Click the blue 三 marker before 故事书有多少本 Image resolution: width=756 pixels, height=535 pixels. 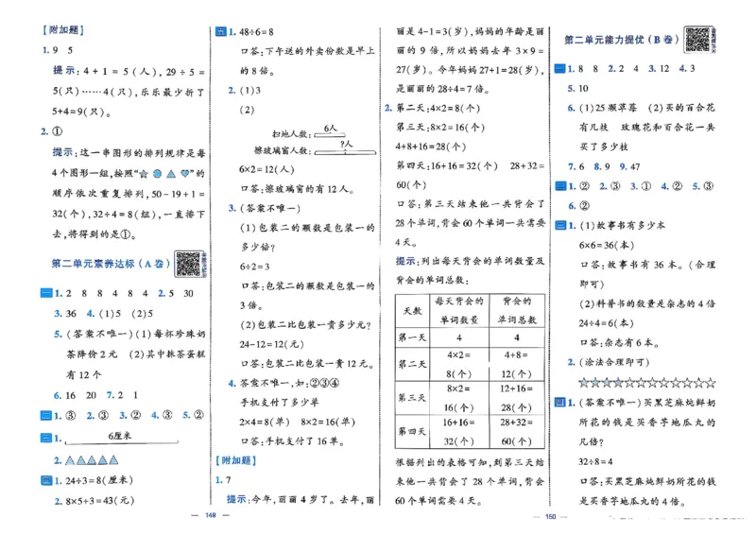pos(560,225)
